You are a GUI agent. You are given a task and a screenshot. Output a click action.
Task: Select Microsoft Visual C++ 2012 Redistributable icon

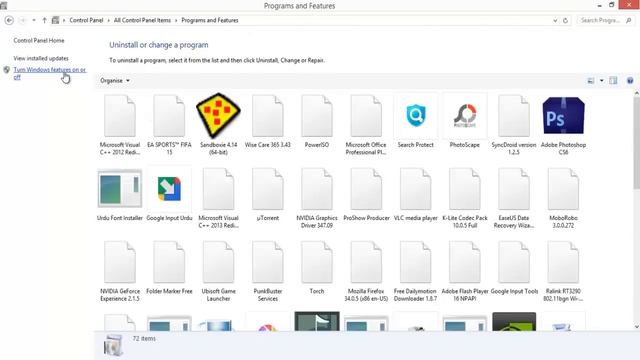pos(120,116)
